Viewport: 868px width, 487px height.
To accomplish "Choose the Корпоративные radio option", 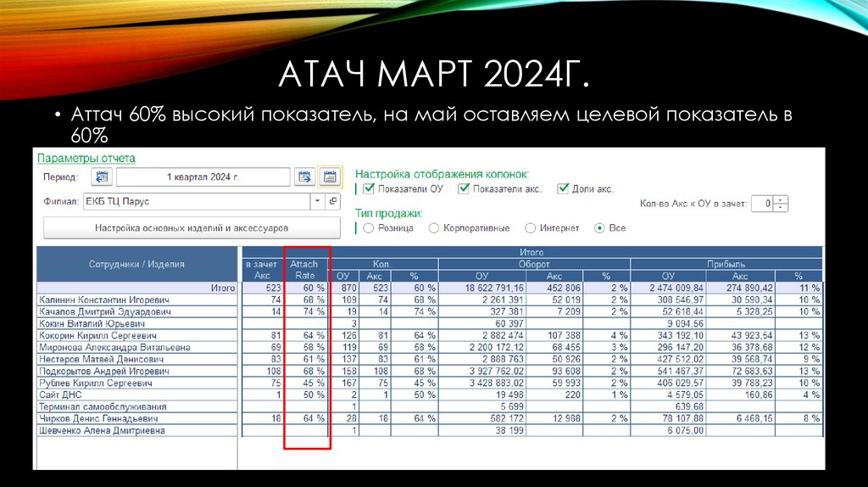I will coord(434,228).
